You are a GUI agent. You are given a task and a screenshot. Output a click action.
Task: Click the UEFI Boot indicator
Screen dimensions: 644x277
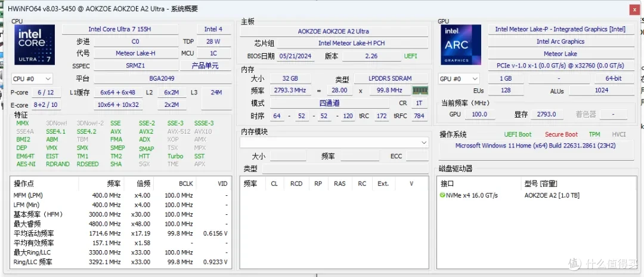(518, 134)
